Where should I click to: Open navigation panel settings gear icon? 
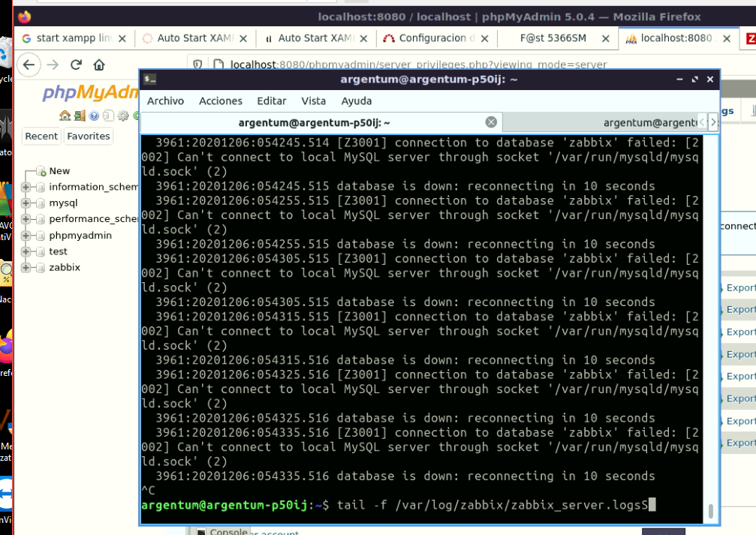coord(123,116)
